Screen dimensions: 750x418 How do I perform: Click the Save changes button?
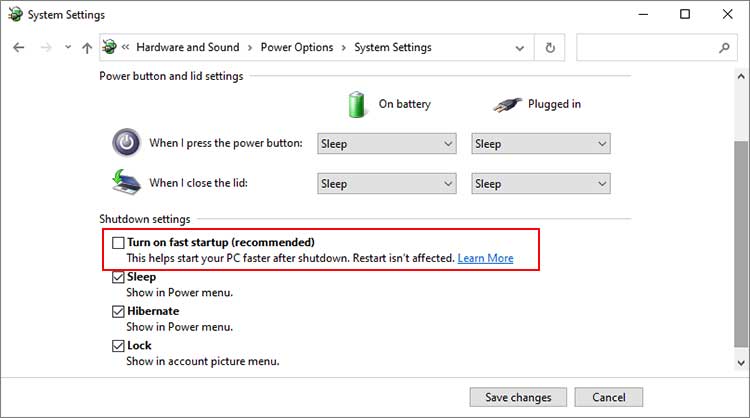tap(518, 397)
